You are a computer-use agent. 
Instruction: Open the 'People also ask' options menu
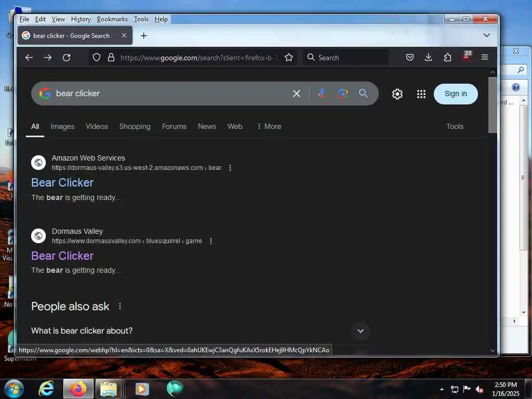pyautogui.click(x=120, y=306)
